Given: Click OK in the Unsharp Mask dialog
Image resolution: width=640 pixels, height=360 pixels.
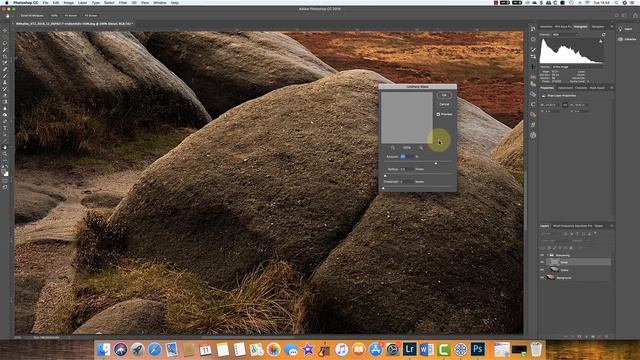Looking at the screenshot, I should tap(444, 95).
